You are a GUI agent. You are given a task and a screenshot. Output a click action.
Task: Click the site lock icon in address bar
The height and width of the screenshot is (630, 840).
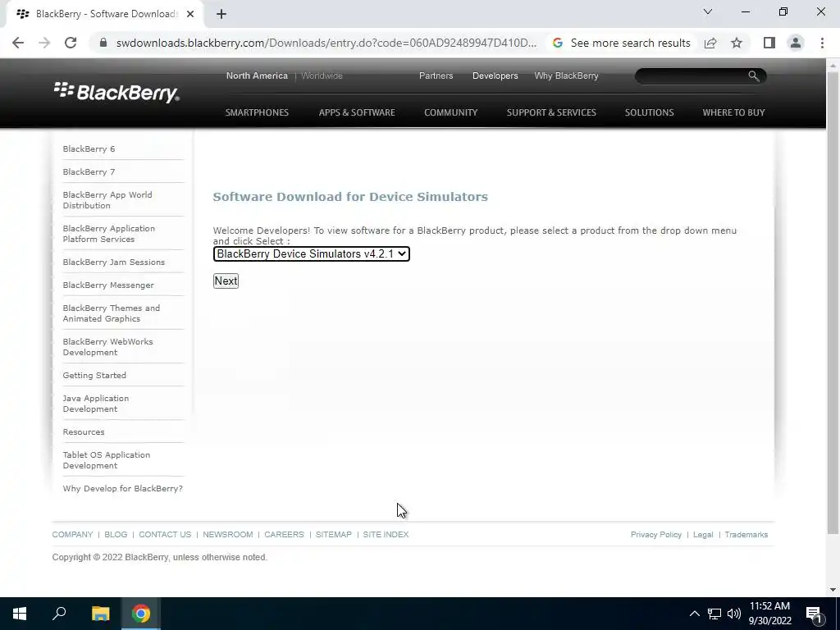pos(103,43)
